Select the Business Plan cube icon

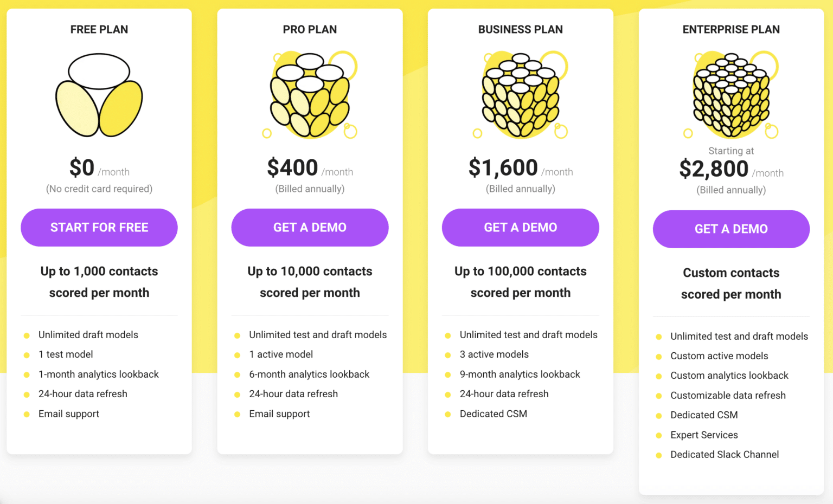point(520,95)
